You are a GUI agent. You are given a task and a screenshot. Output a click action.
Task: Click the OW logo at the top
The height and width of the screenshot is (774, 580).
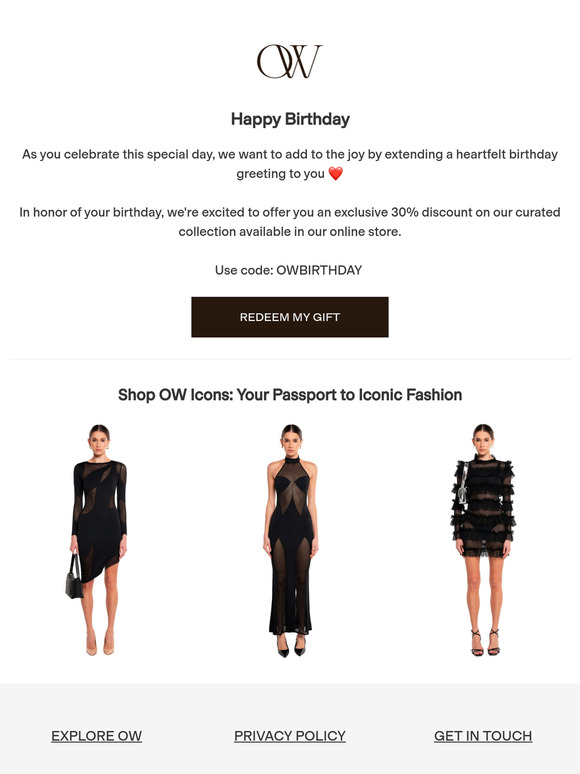(289, 61)
